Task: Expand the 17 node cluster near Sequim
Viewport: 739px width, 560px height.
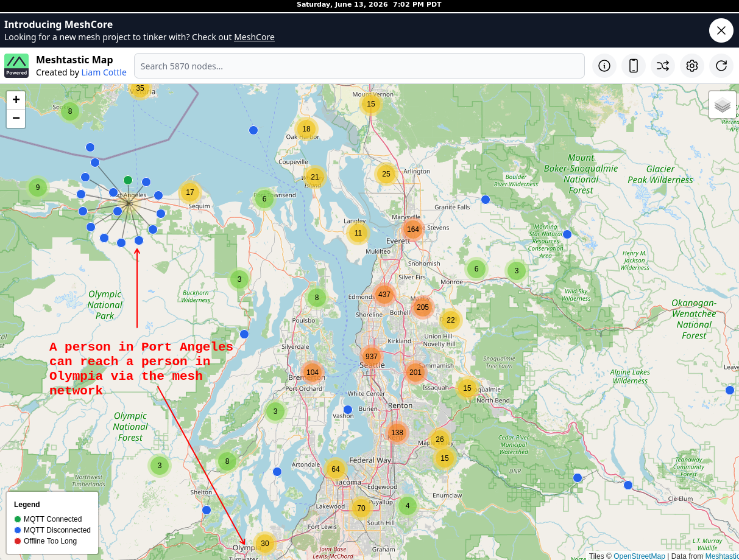Action: pyautogui.click(x=190, y=192)
